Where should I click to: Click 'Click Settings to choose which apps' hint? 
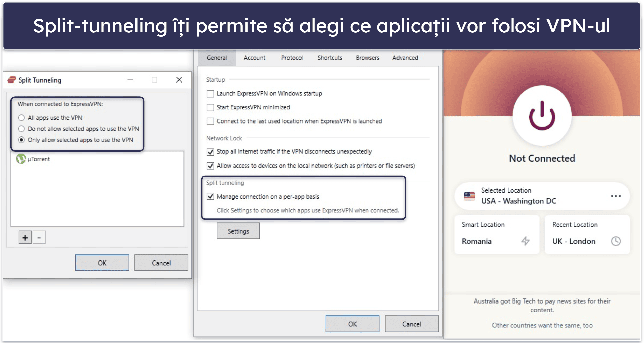[x=308, y=210]
